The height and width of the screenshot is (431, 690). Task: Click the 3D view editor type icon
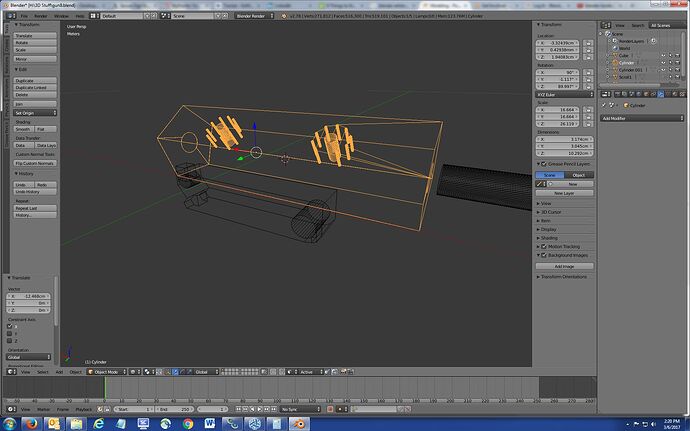click(10, 372)
